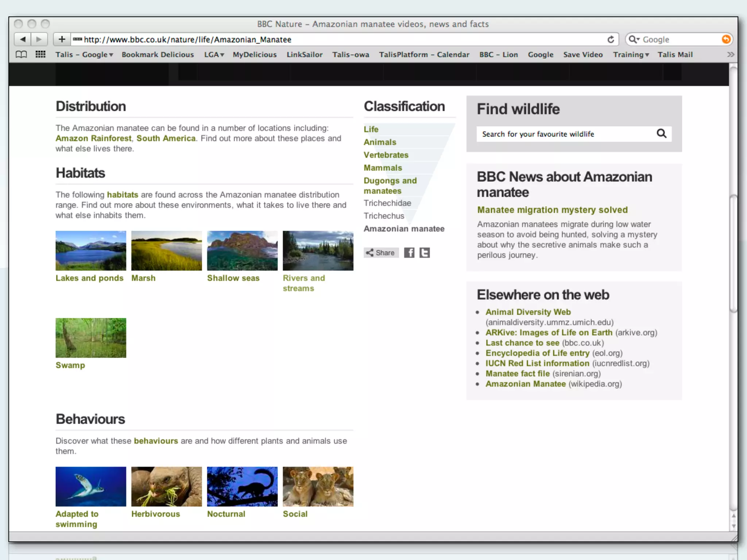Image resolution: width=747 pixels, height=560 pixels.
Task: Open the BBC - Lion bookmark
Action: pos(498,55)
